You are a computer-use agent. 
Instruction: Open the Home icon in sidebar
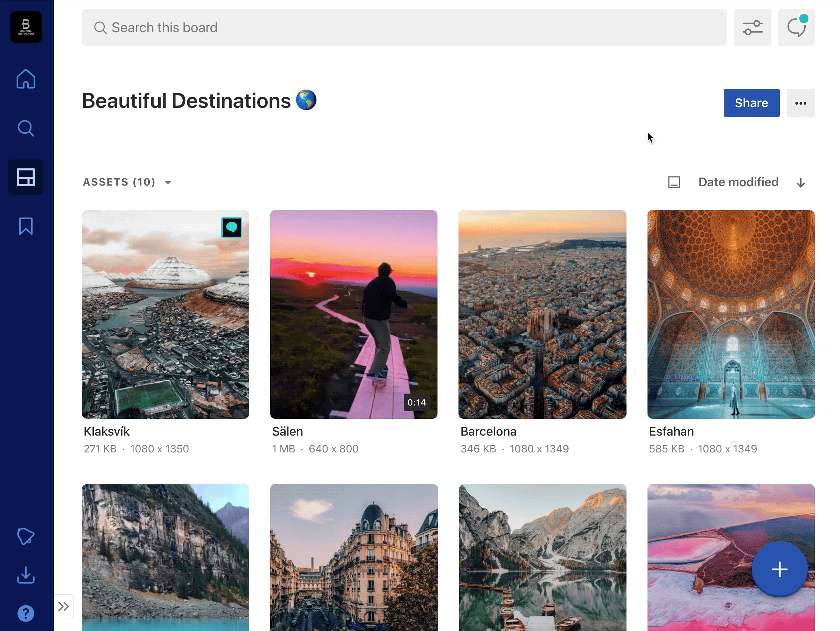(26, 79)
